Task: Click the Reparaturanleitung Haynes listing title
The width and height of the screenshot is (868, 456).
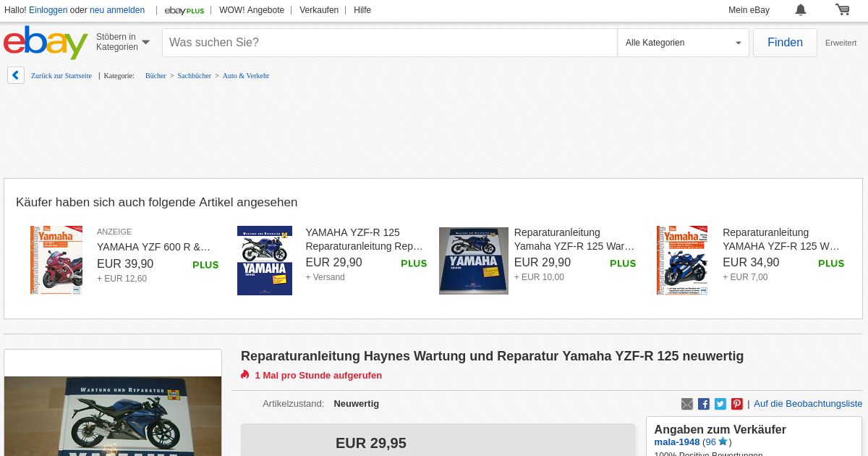Action: coord(492,356)
